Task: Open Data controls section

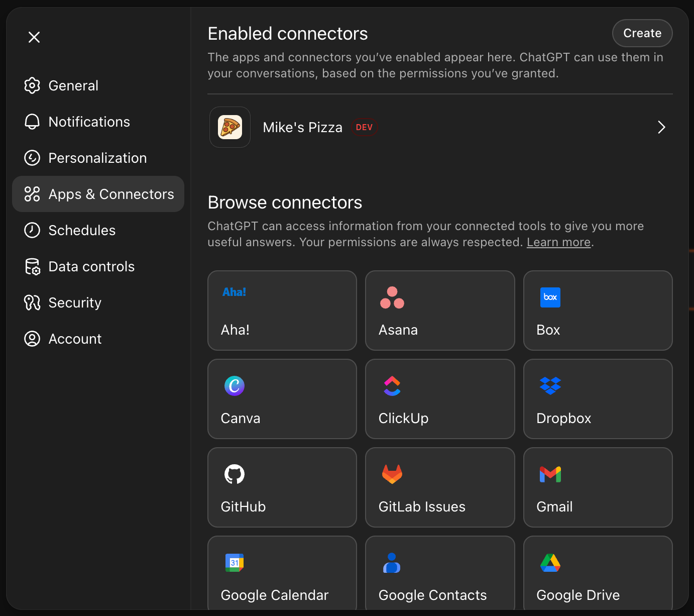Action: [x=91, y=267]
